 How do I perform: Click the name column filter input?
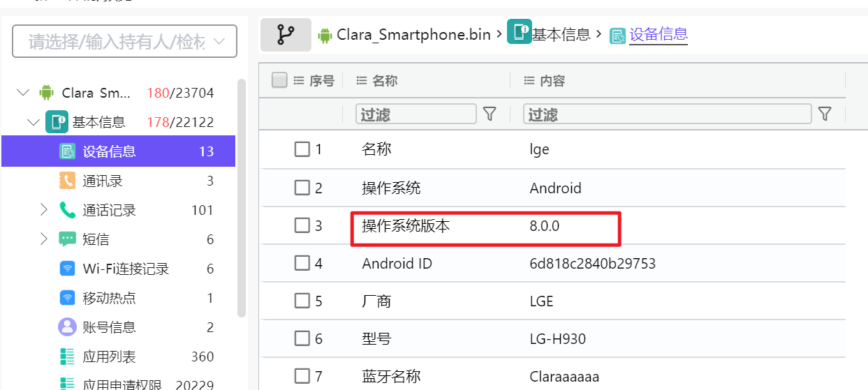click(416, 114)
